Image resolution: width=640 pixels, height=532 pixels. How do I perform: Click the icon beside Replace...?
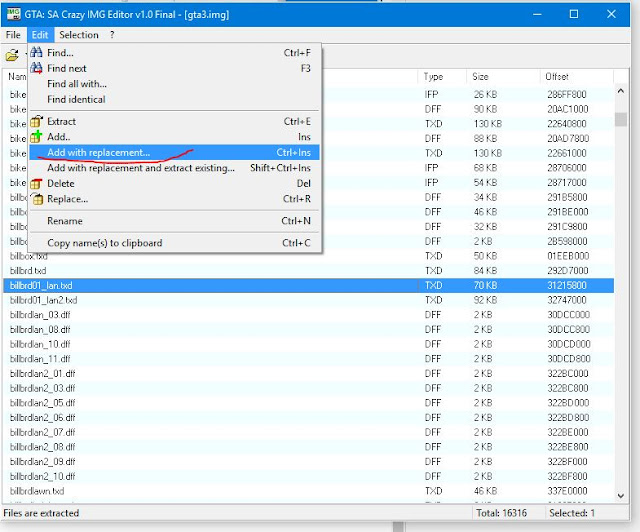pyautogui.click(x=36, y=199)
